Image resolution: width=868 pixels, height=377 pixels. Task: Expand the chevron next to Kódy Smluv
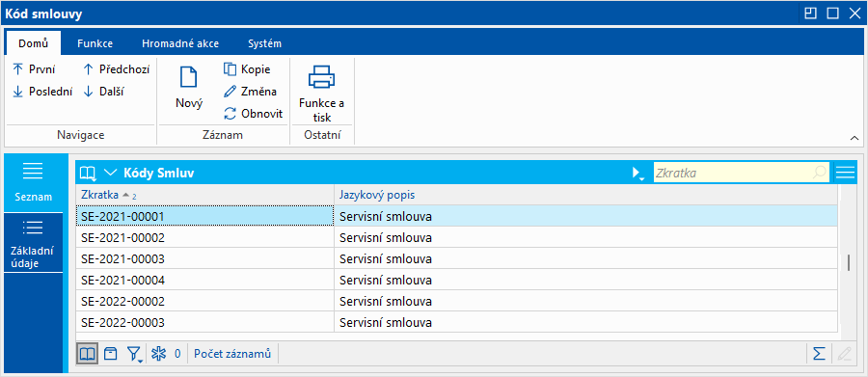coord(110,173)
